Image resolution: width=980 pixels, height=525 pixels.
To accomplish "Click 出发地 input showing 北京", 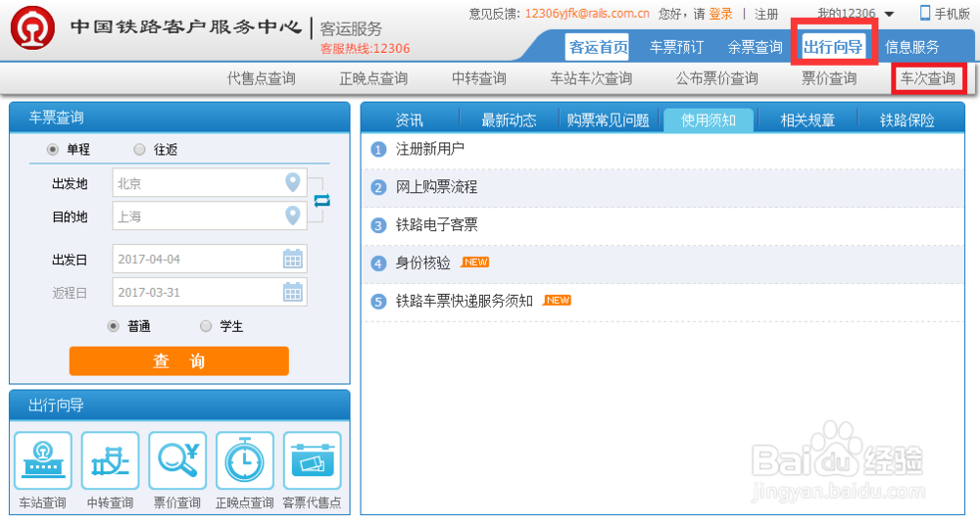I will pos(210,182).
